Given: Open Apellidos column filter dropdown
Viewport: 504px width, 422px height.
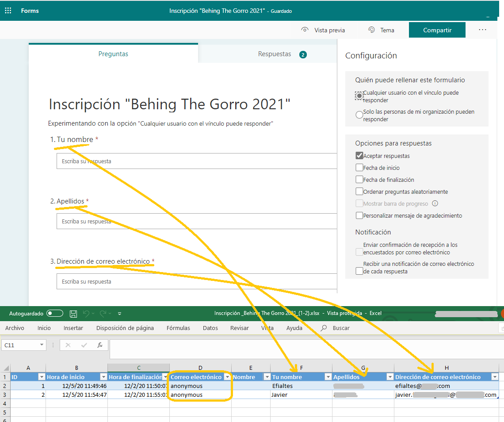Looking at the screenshot, I should tap(390, 377).
